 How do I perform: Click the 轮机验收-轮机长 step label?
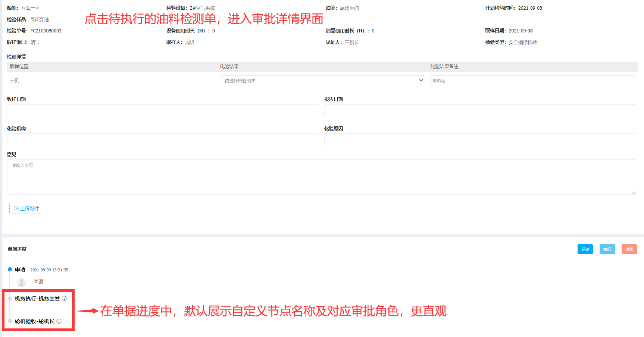click(x=35, y=321)
